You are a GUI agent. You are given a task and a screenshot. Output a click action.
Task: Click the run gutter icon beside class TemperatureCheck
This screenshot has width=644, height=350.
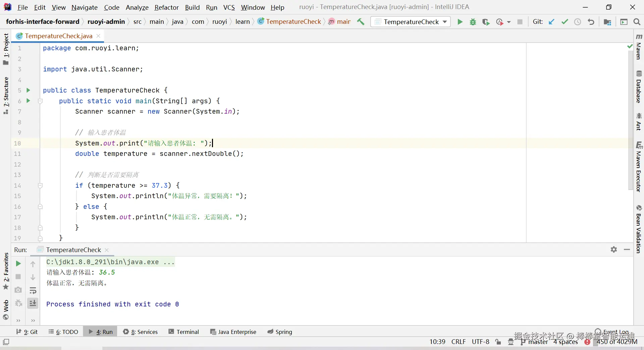pos(29,90)
